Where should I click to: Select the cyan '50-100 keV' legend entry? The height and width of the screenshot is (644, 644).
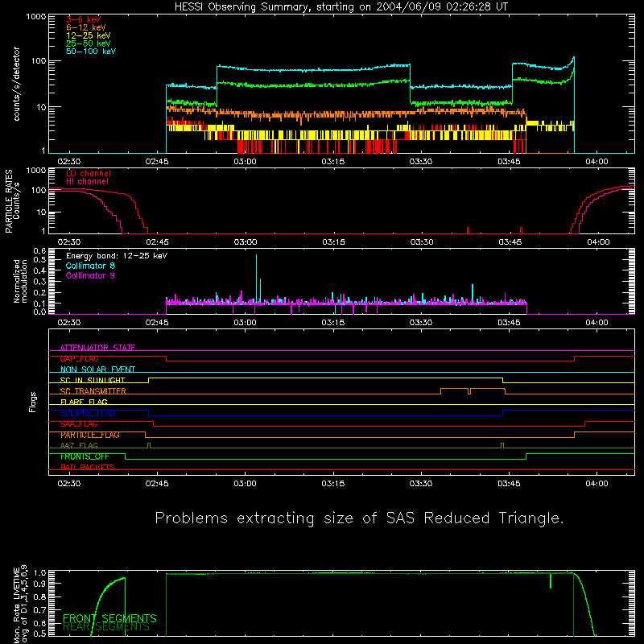[91, 52]
